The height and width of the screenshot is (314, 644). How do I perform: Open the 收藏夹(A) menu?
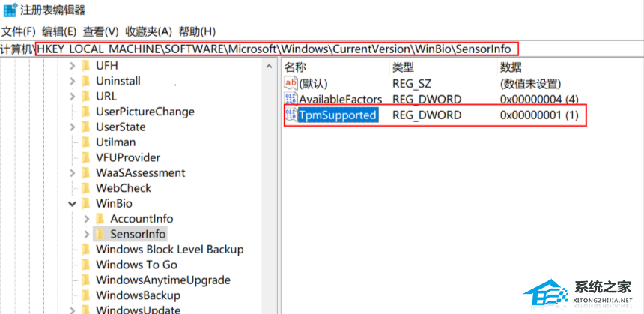[x=148, y=31]
